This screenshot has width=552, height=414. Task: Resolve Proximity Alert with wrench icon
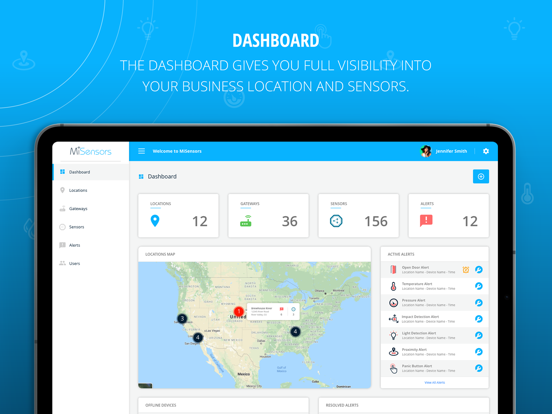pyautogui.click(x=478, y=352)
